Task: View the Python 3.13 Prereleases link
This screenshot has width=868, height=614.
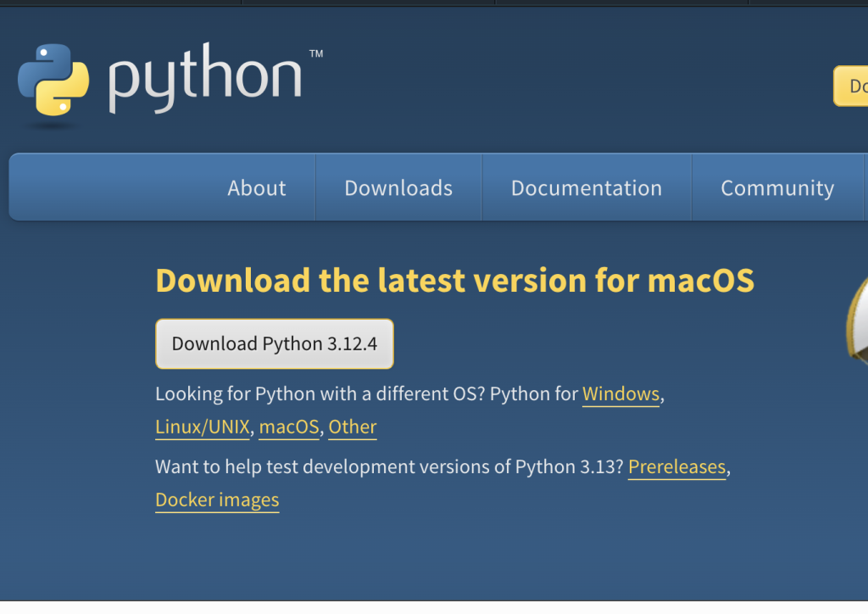Action: click(676, 466)
